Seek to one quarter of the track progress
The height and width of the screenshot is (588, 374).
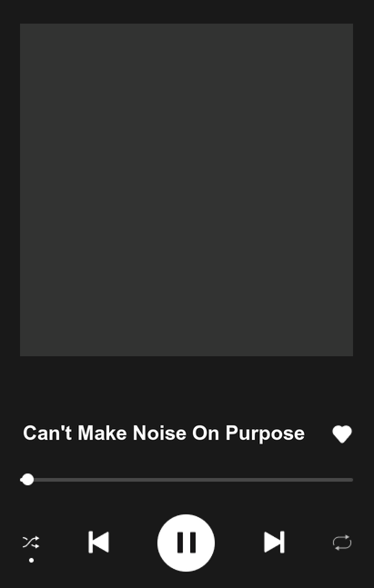tap(103, 480)
